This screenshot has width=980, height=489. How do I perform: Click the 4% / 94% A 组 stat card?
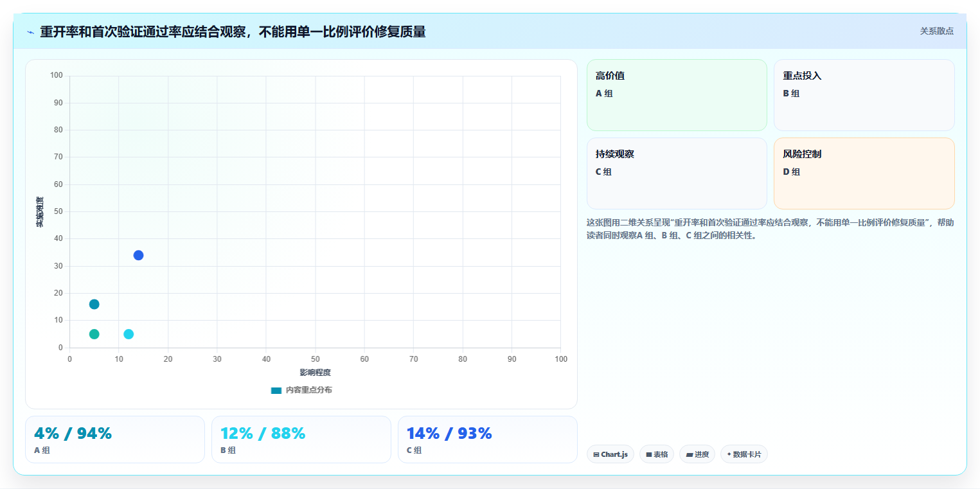(x=115, y=440)
